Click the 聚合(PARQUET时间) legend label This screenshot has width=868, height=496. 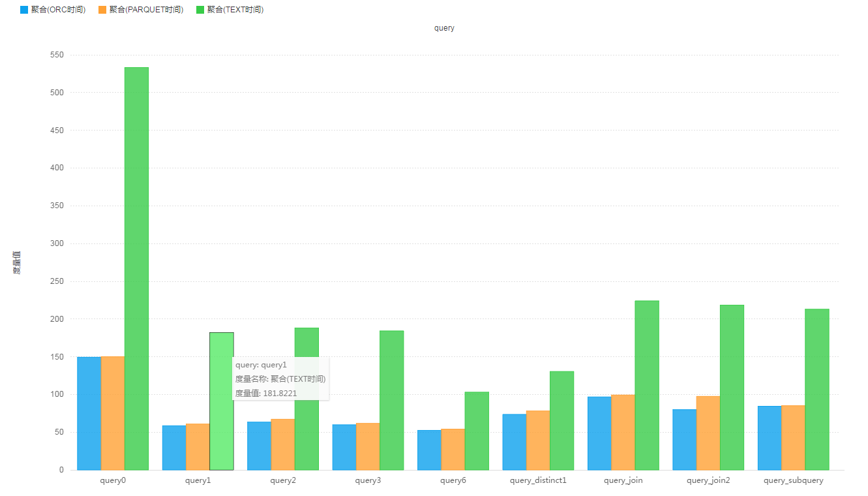point(146,10)
